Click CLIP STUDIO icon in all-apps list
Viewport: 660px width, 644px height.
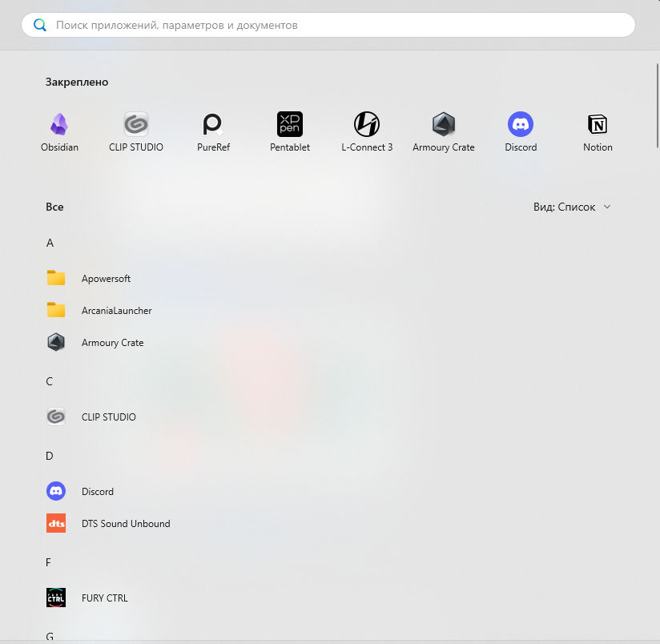coord(56,417)
